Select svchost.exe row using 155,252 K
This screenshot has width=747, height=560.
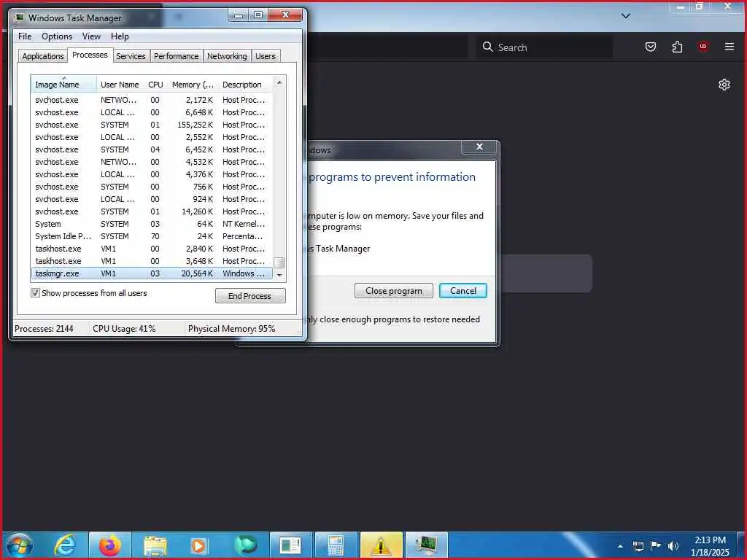tap(152, 125)
